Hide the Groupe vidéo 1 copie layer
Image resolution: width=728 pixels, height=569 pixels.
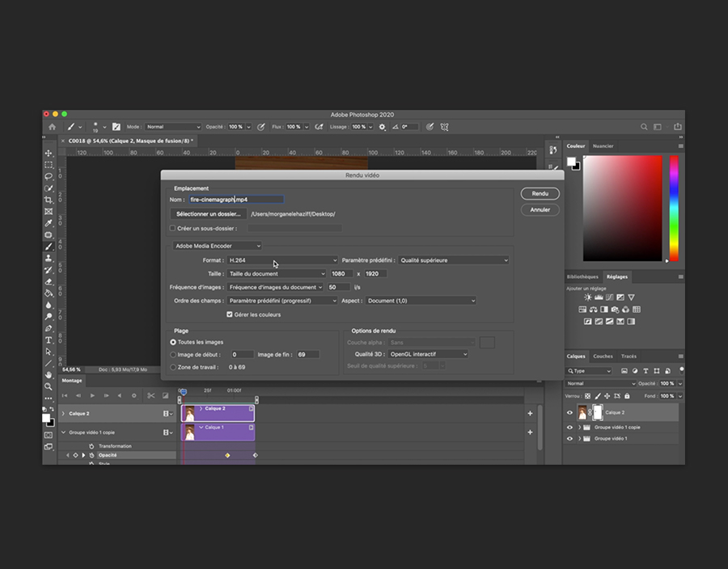569,428
